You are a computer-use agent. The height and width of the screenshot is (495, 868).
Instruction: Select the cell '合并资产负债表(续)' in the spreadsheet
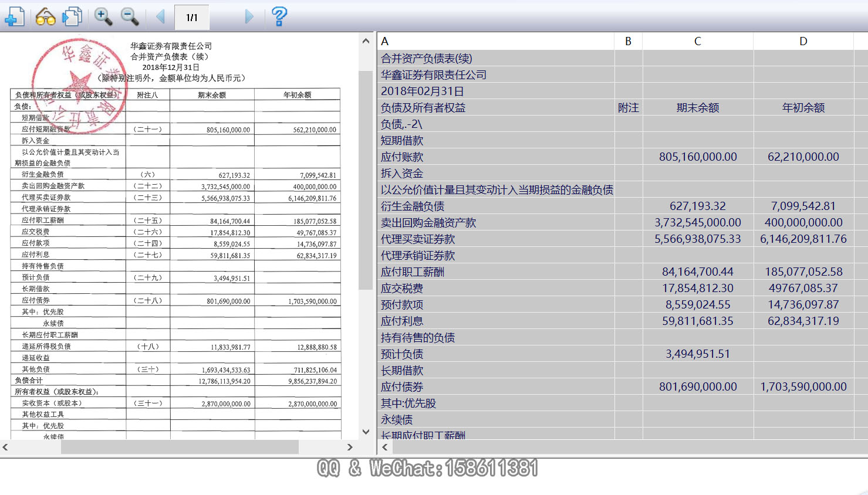[497, 58]
